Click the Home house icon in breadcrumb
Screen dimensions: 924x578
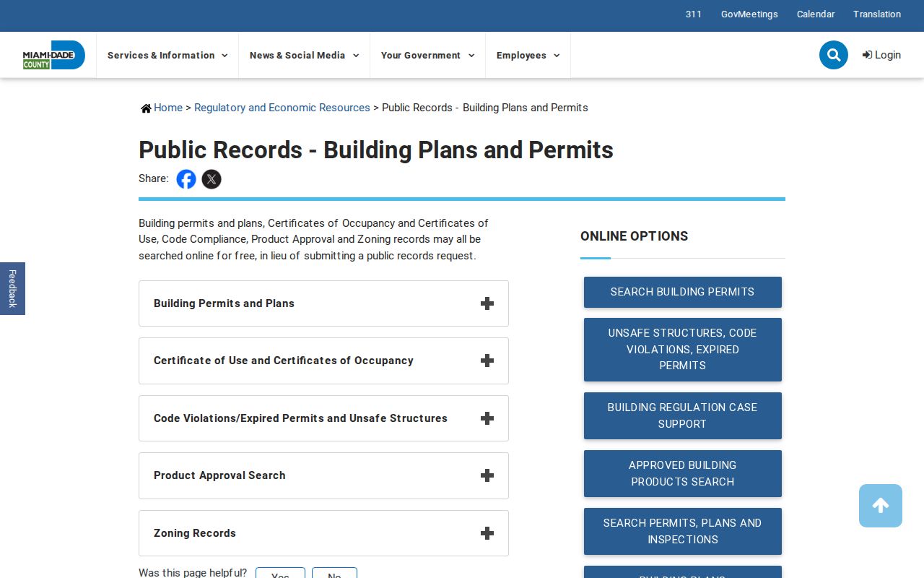pos(146,108)
